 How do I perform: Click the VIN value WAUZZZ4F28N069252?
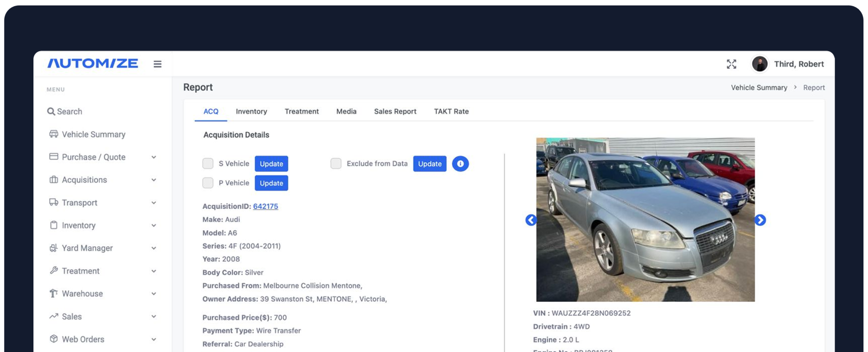(x=591, y=313)
